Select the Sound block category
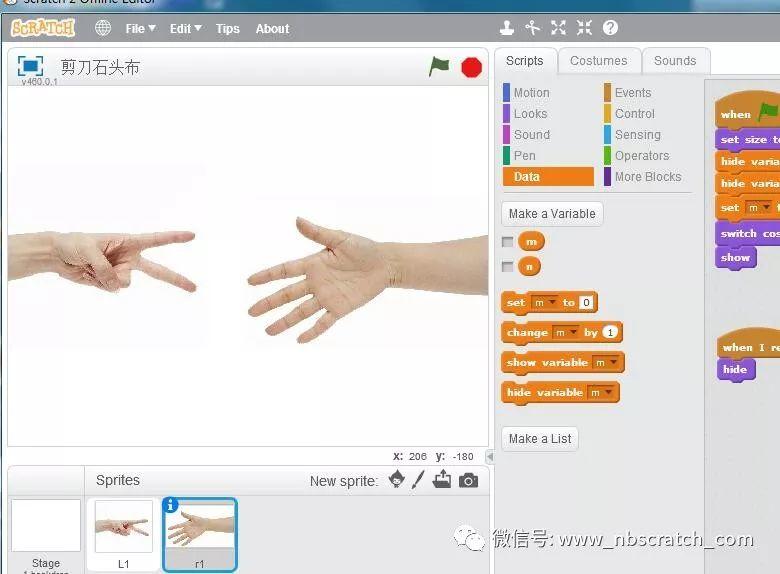This screenshot has width=780, height=574. (x=527, y=135)
